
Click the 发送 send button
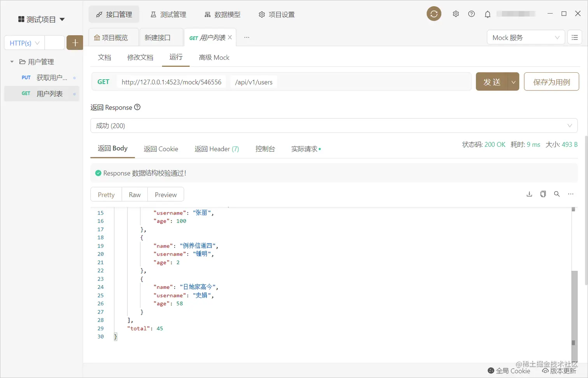tap(492, 82)
